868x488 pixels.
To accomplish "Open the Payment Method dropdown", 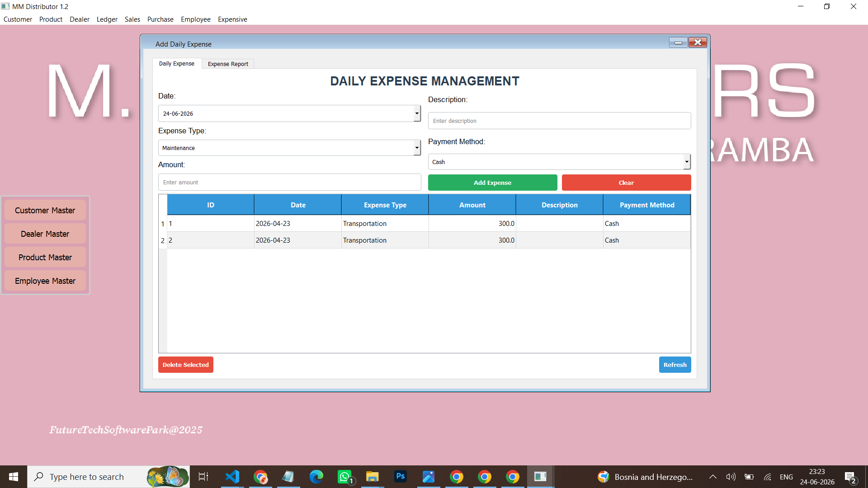I will pos(687,162).
